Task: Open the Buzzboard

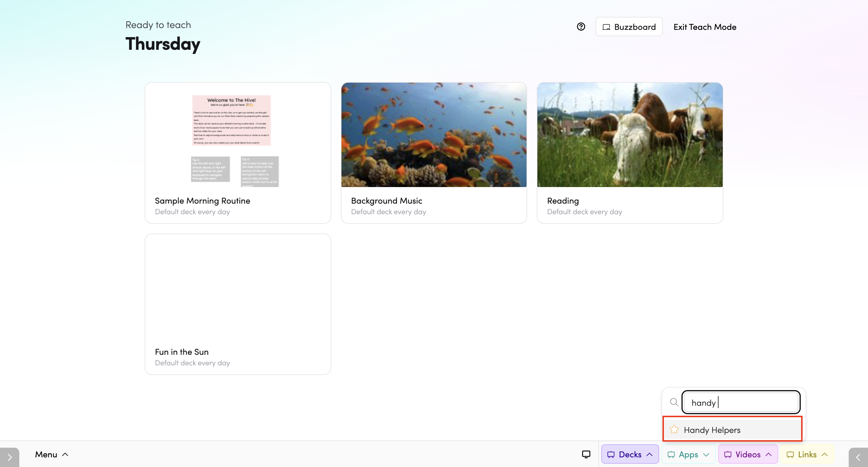Action: [629, 27]
